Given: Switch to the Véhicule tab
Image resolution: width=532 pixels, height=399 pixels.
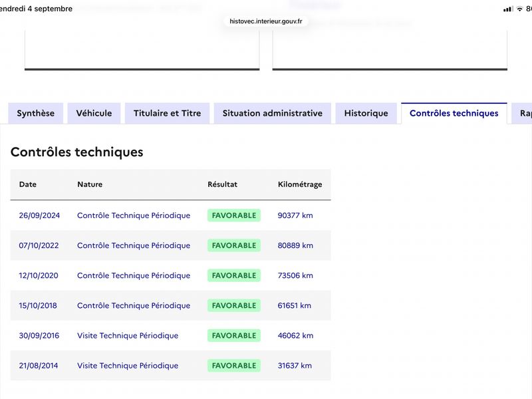Looking at the screenshot, I should [x=94, y=113].
